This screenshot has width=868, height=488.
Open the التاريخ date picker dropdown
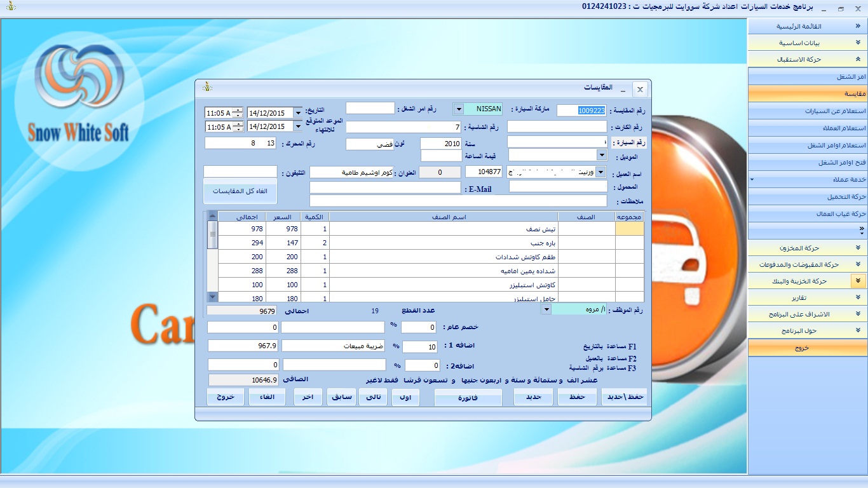[298, 113]
